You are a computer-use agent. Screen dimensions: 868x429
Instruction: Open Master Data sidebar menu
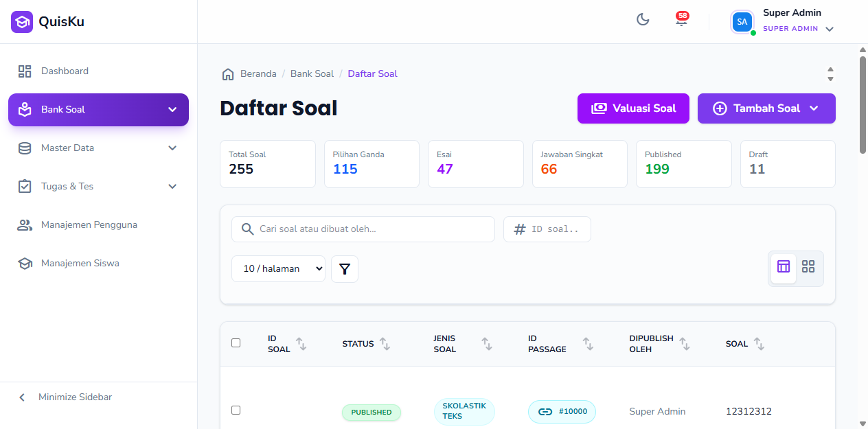(x=98, y=148)
